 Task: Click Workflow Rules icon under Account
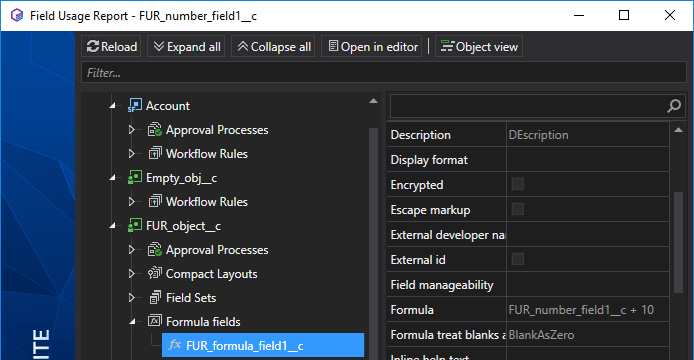pos(154,153)
